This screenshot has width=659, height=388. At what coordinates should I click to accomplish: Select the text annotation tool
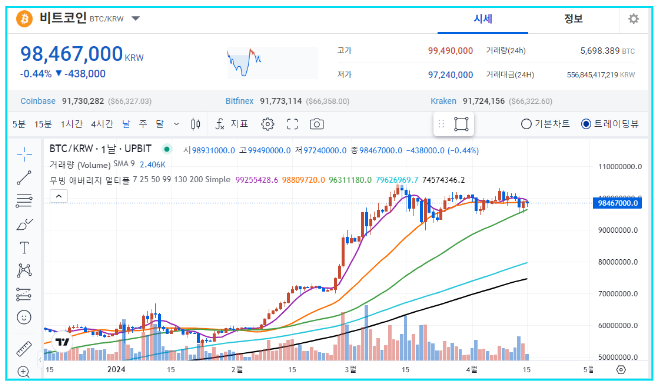click(x=24, y=248)
